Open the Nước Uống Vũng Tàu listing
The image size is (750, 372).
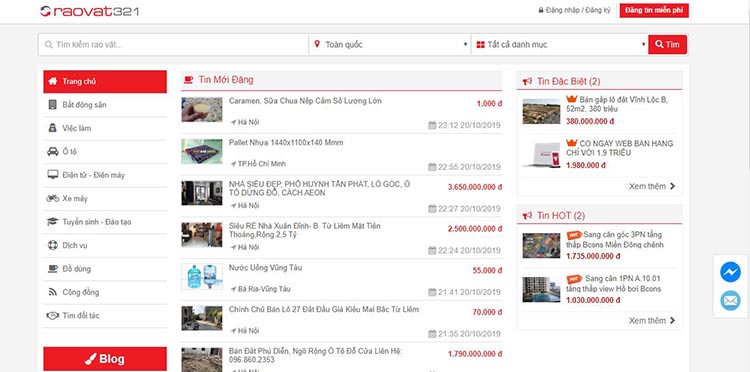pos(265,267)
